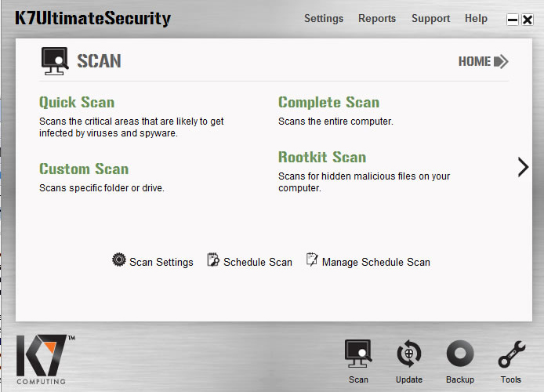Start a Complete Scan

[x=328, y=103]
